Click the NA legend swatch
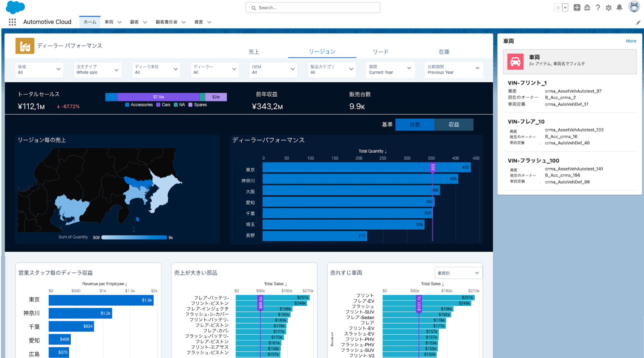This screenshot has width=644, height=358. tap(176, 105)
